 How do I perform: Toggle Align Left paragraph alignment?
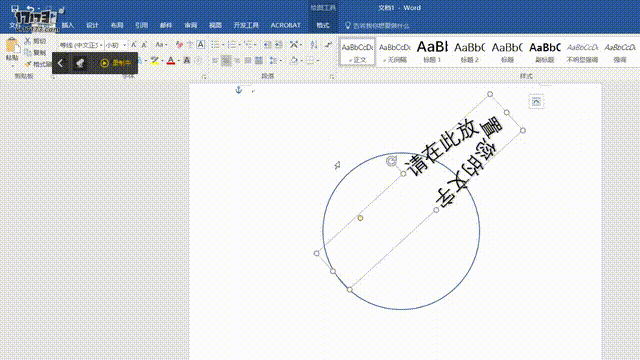pos(215,60)
